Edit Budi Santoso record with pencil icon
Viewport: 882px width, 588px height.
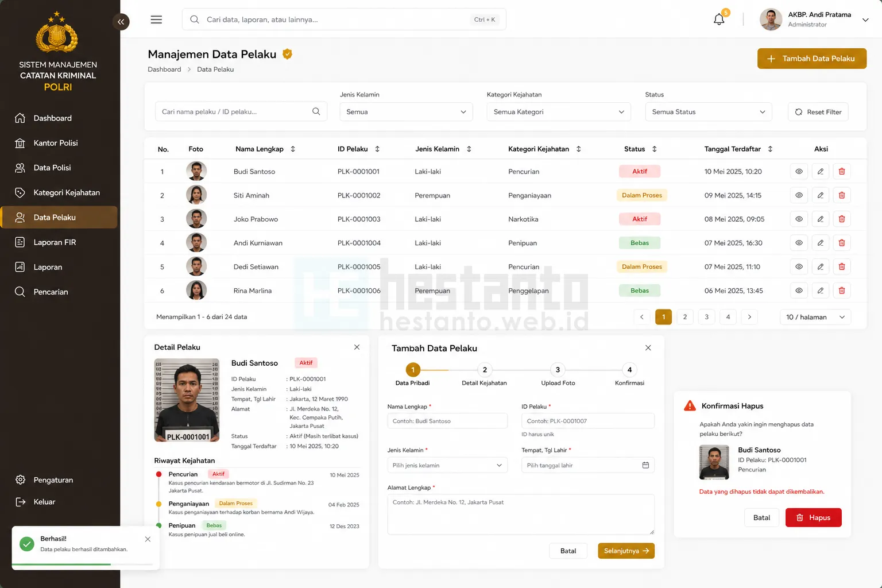pyautogui.click(x=821, y=171)
